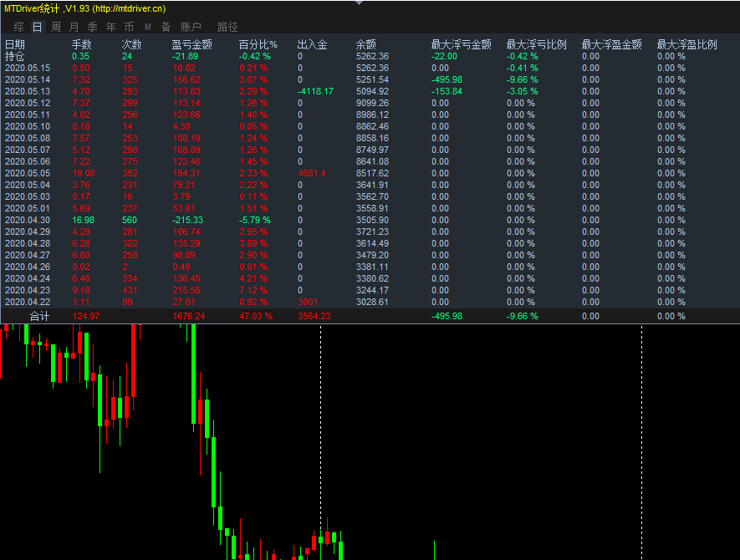The width and height of the screenshot is (740, 560).
Task: Select the 持仓 row label
Action: [x=14, y=56]
